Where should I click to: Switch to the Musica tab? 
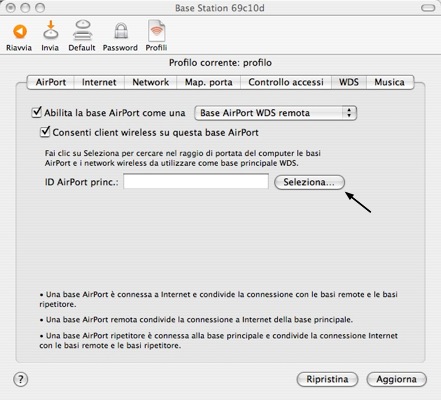(x=389, y=82)
